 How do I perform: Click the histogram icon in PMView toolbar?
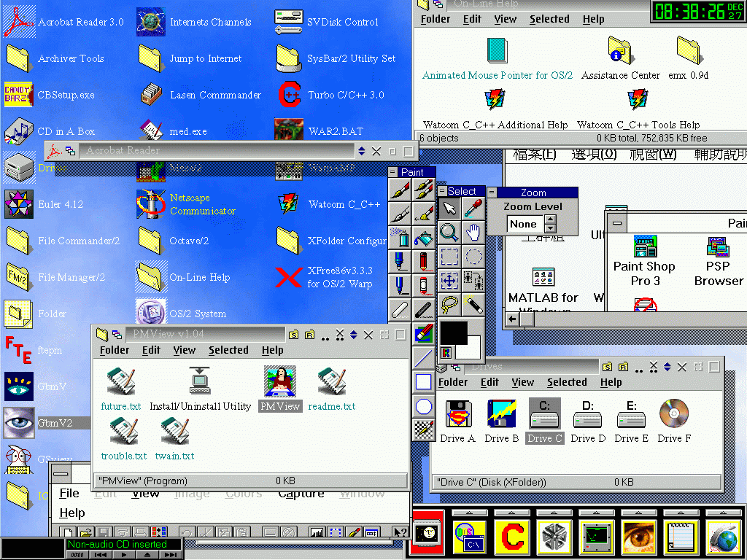[316, 532]
